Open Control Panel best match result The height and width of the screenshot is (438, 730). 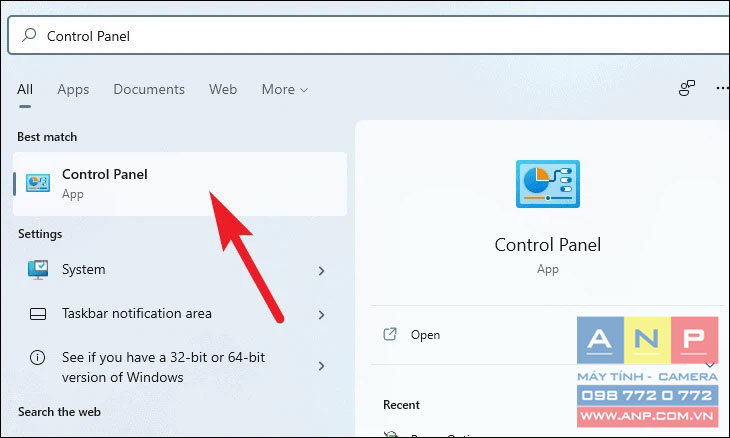[180, 184]
